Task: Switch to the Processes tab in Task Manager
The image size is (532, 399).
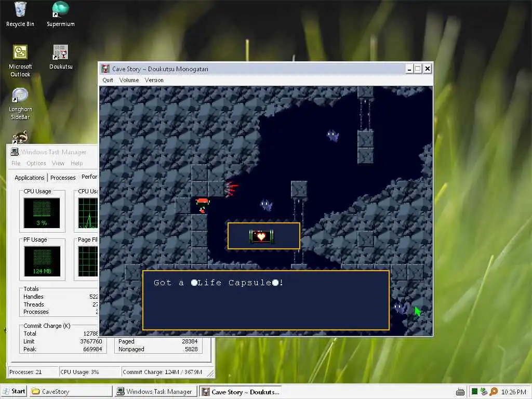Action: tap(63, 178)
